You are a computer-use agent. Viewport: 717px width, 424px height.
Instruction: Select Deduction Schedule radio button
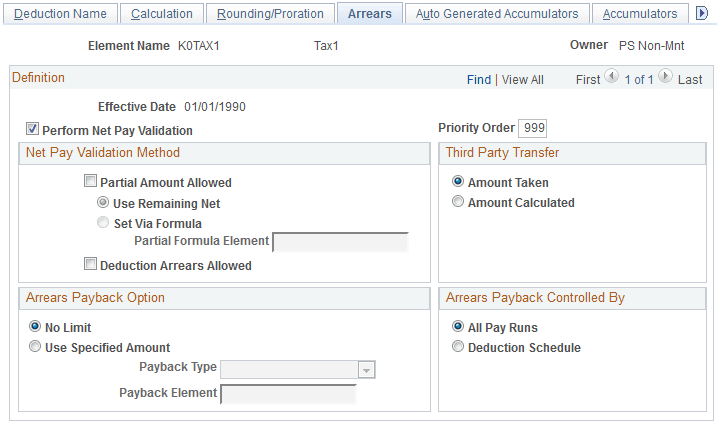(458, 347)
